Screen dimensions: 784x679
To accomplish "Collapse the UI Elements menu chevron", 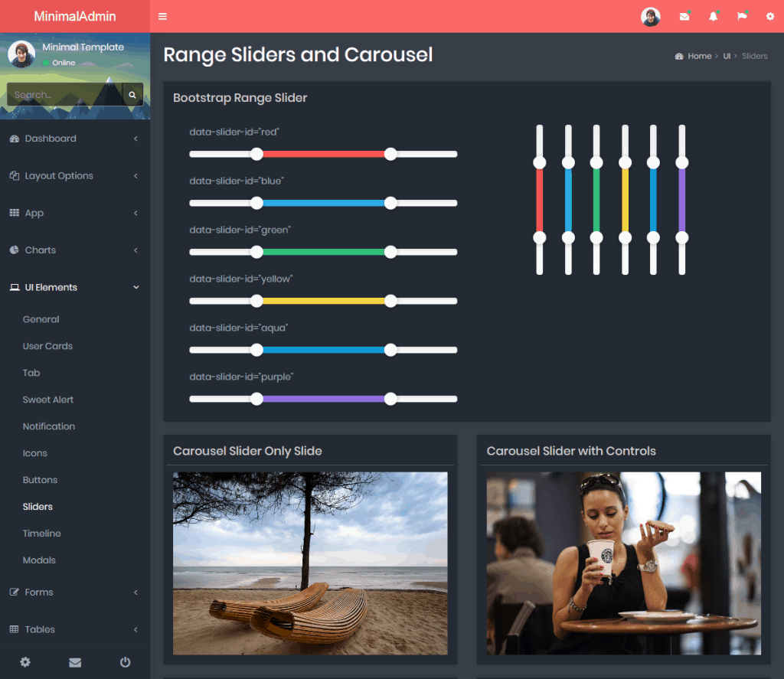I will [136, 288].
